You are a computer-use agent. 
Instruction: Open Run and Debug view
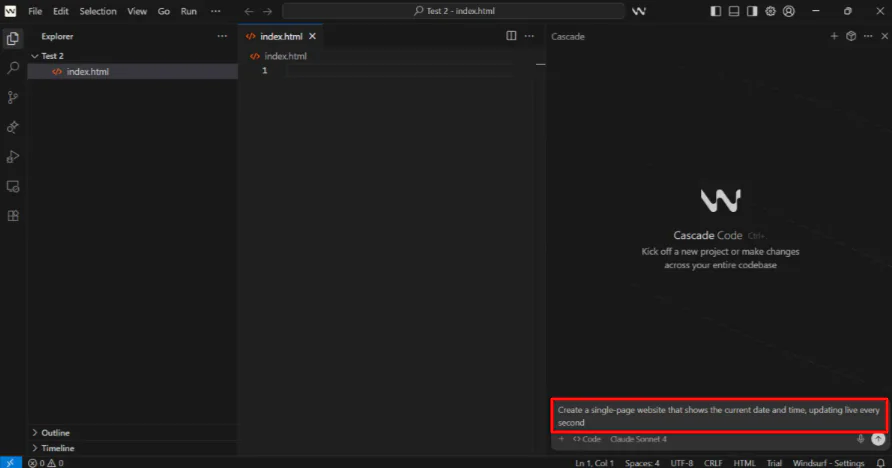click(13, 157)
